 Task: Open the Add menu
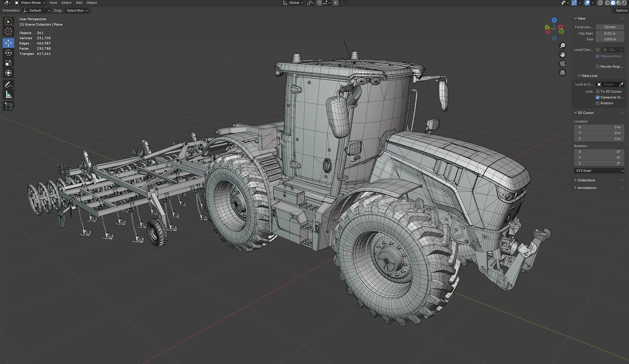(x=79, y=3)
